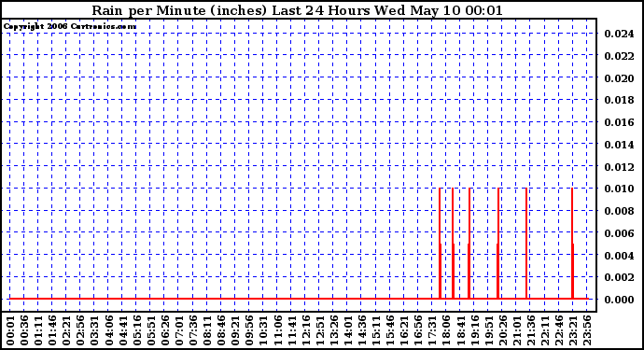The height and width of the screenshot is (350, 644).
Task: Click the red rain spike between 19:51 and 20:26
Action: pyautogui.click(x=498, y=244)
